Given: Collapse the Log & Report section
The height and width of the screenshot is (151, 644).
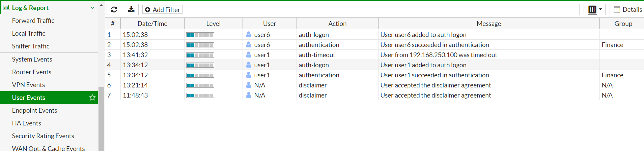Looking at the screenshot, I should point(92,7).
